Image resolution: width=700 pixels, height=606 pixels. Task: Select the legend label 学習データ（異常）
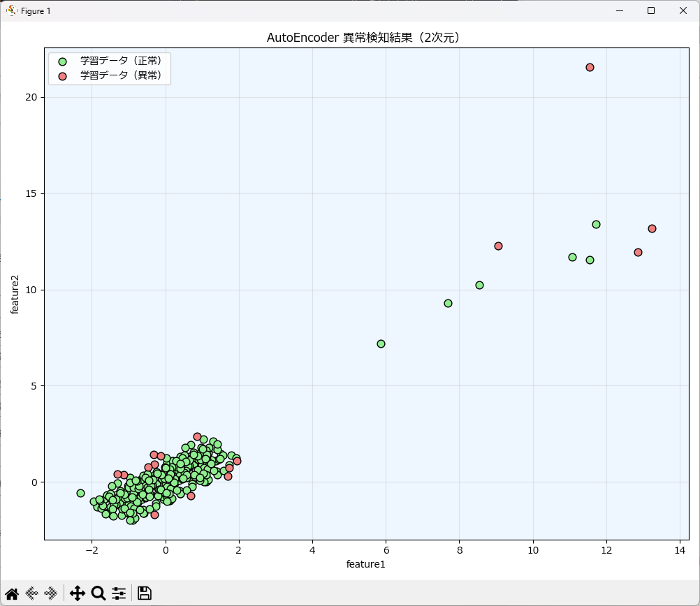(121, 75)
